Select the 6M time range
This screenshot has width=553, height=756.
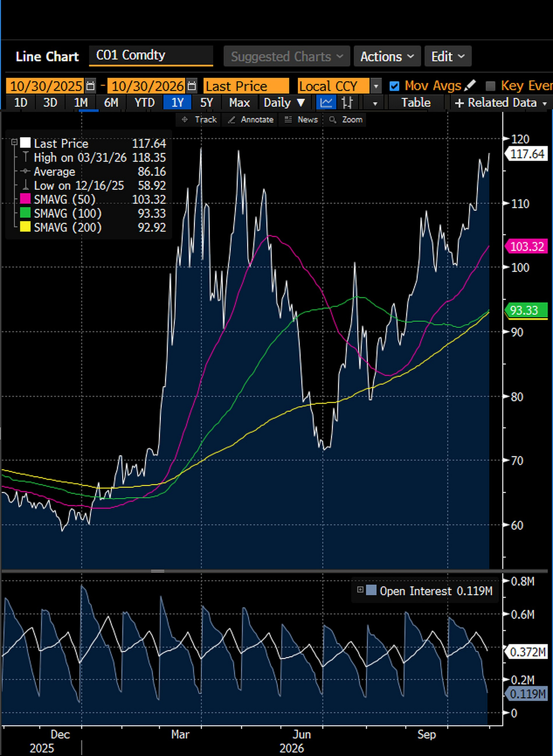tap(111, 103)
